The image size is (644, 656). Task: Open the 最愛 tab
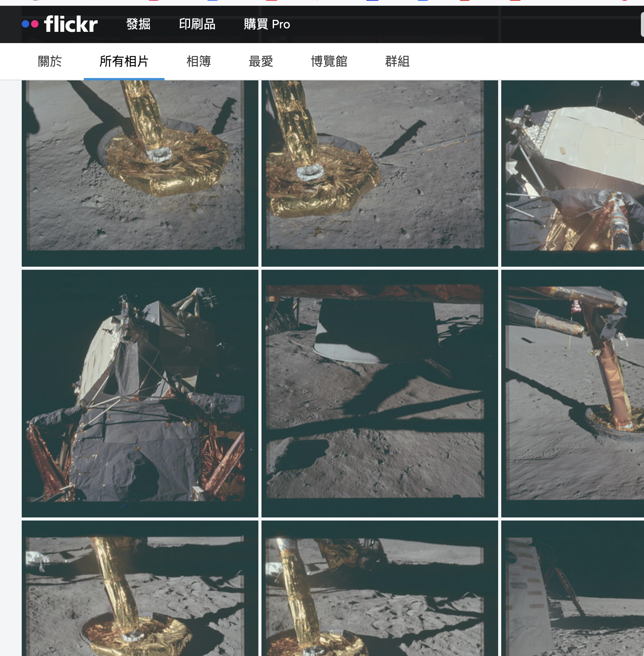261,61
